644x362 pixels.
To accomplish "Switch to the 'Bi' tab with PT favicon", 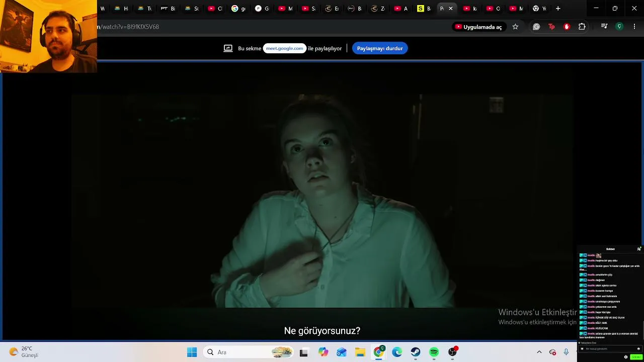I will pyautogui.click(x=168, y=9).
